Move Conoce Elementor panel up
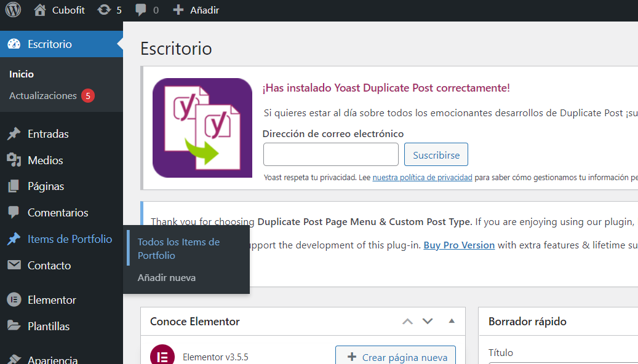This screenshot has width=638, height=364. pyautogui.click(x=408, y=322)
